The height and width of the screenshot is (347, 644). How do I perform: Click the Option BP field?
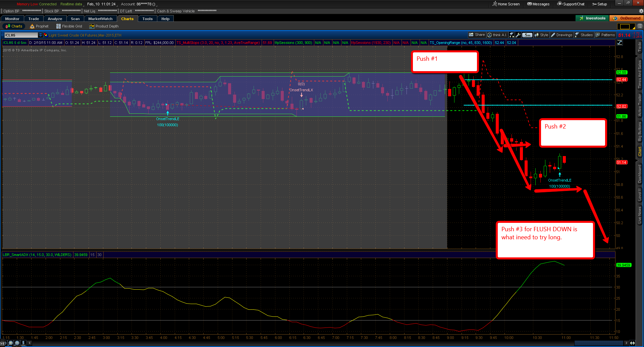(22, 11)
